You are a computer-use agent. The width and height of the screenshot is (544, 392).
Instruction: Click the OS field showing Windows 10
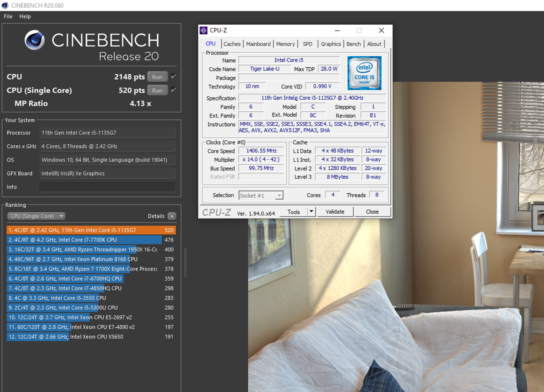pos(107,160)
